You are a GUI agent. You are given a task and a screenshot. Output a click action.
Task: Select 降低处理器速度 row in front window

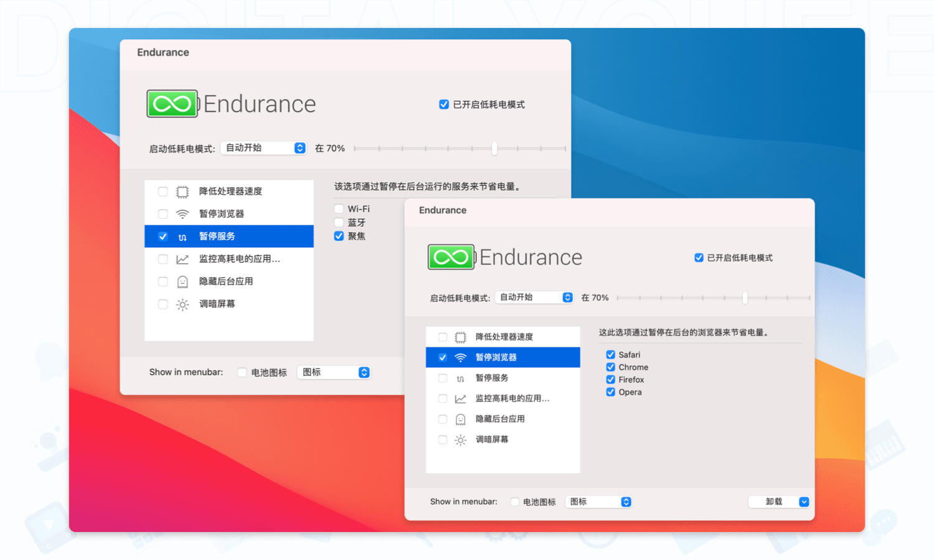[503, 337]
